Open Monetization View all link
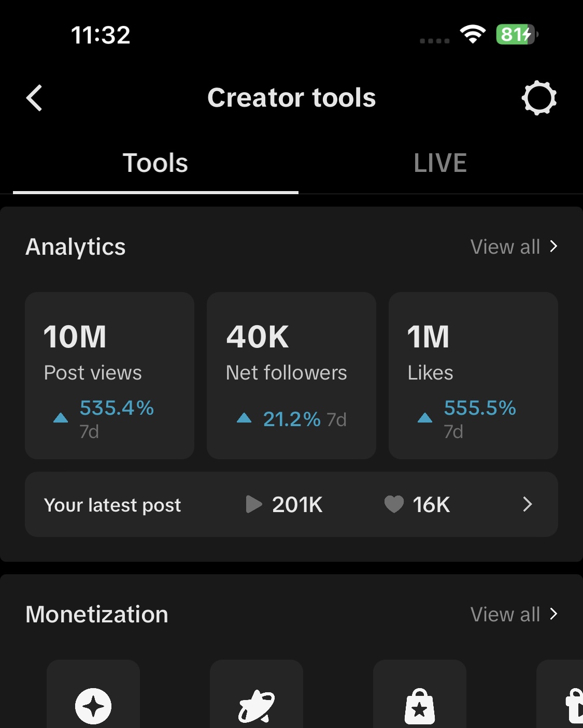583x728 pixels. pyautogui.click(x=505, y=615)
